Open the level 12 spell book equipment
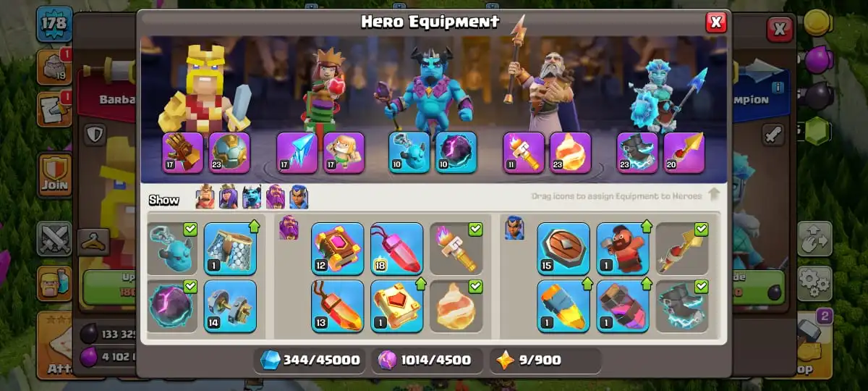Viewport: 868px width, 391px height. click(x=337, y=248)
